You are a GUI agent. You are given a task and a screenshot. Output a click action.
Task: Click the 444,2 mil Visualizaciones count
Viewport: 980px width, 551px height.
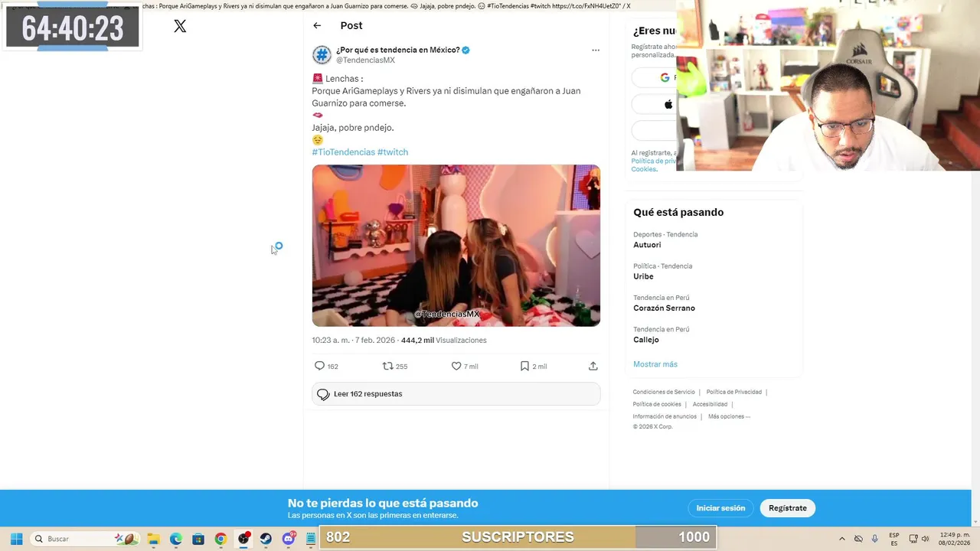pyautogui.click(x=443, y=340)
